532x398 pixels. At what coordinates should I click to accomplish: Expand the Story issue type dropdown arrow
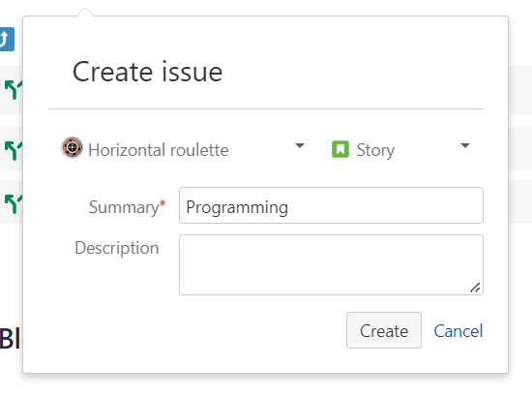(x=465, y=145)
